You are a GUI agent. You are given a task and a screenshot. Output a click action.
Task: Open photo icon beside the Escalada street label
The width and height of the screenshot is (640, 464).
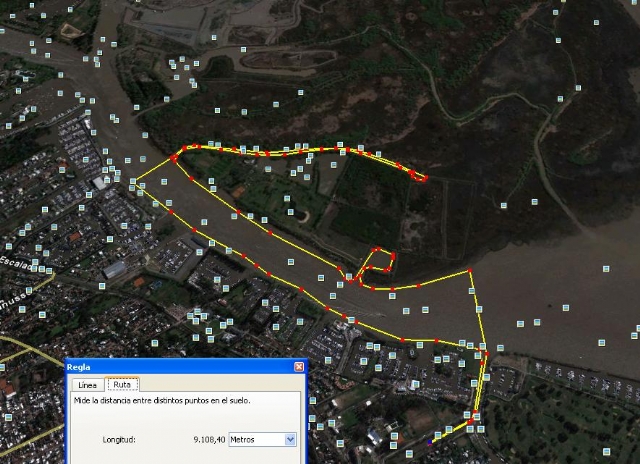click(x=35, y=262)
